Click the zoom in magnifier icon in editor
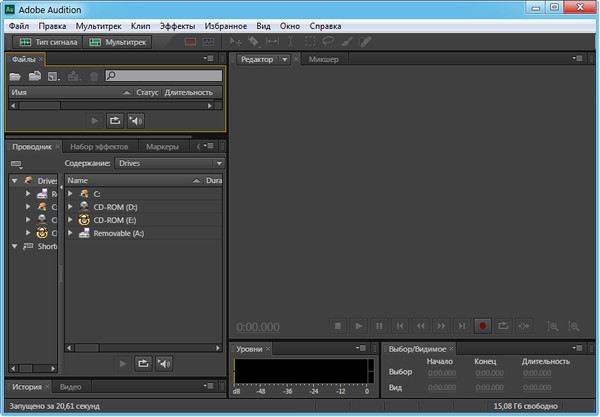Image resolution: width=600 pixels, height=417 pixels. (x=549, y=326)
